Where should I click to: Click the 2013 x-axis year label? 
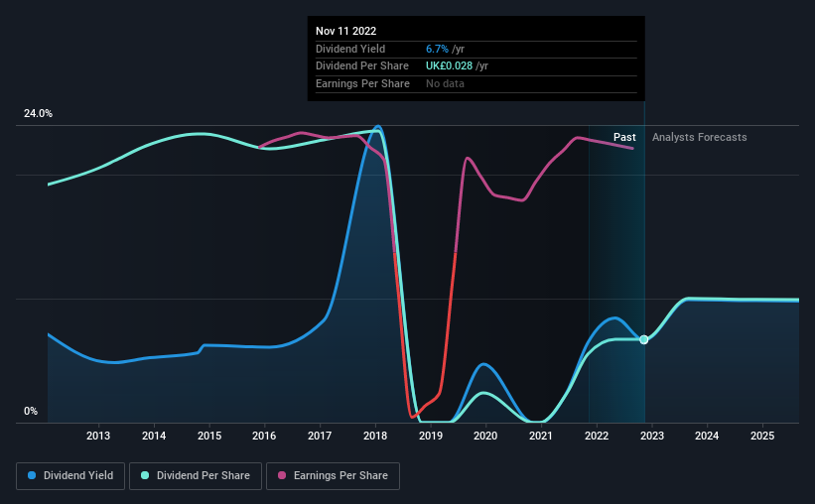(98, 436)
